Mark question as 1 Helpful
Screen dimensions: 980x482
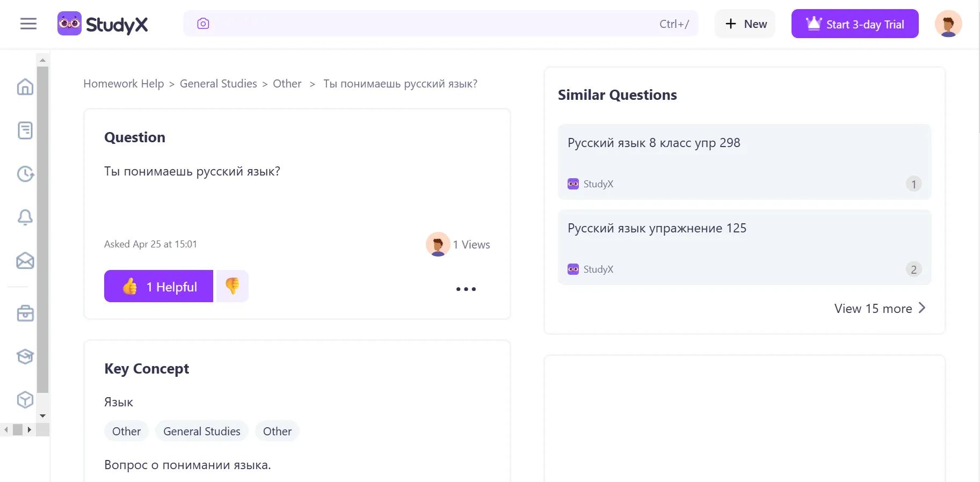tap(158, 286)
